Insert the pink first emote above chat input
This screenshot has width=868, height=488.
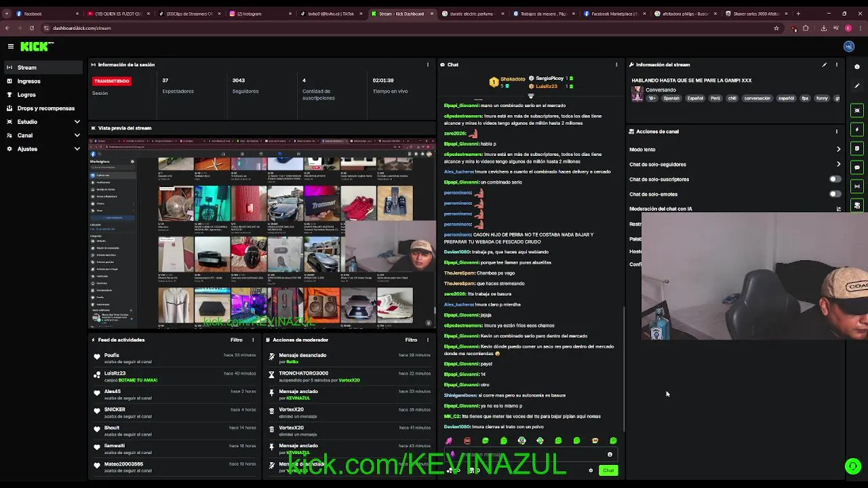[448, 441]
